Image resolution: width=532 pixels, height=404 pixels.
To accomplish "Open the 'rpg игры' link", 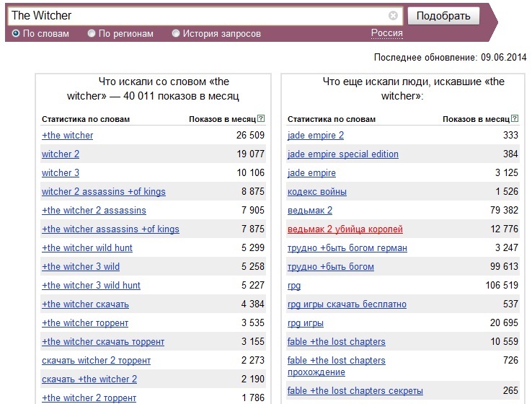I will [306, 323].
